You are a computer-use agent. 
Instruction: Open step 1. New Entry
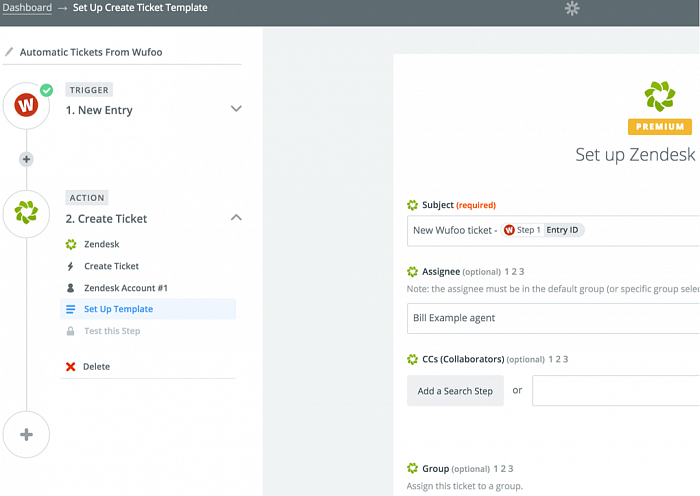point(99,110)
